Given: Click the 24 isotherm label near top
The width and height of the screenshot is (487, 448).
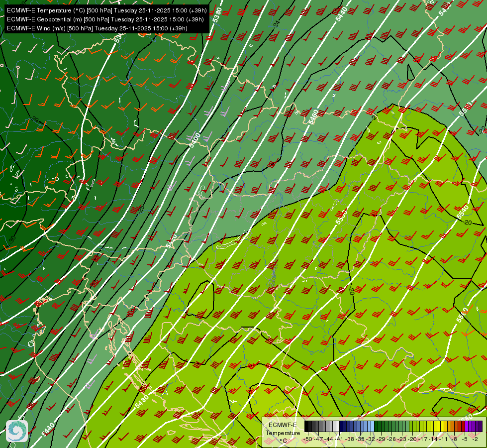Looking at the screenshot, I should 277,23.
